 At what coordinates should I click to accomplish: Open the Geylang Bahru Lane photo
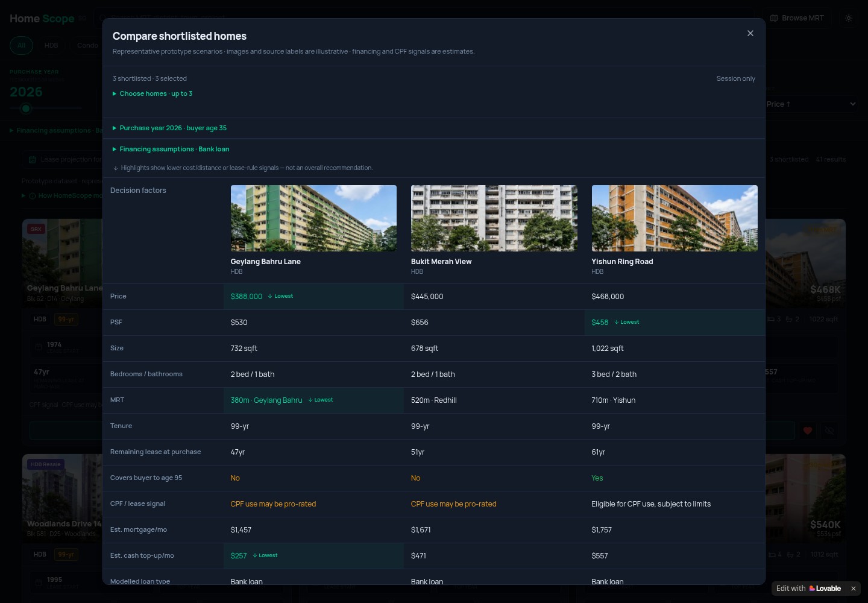[x=313, y=218]
